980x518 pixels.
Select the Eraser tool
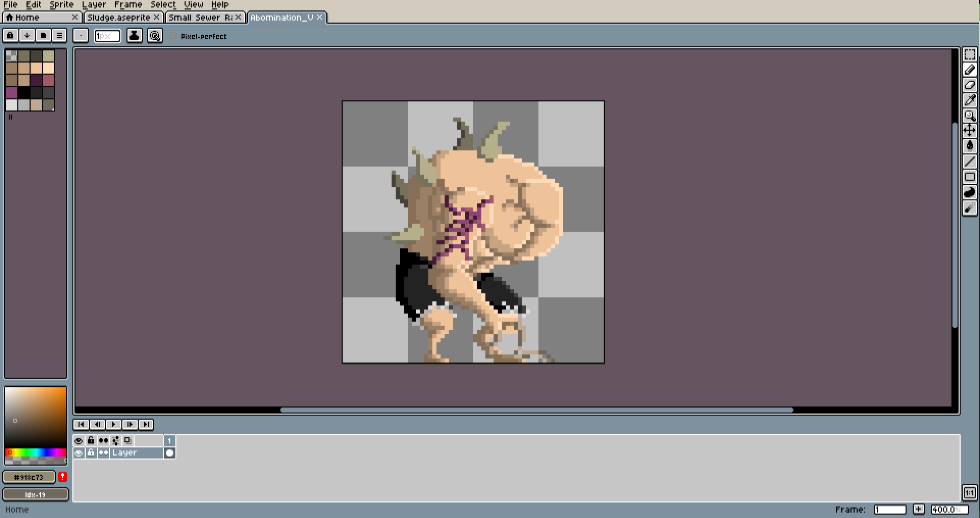click(971, 85)
